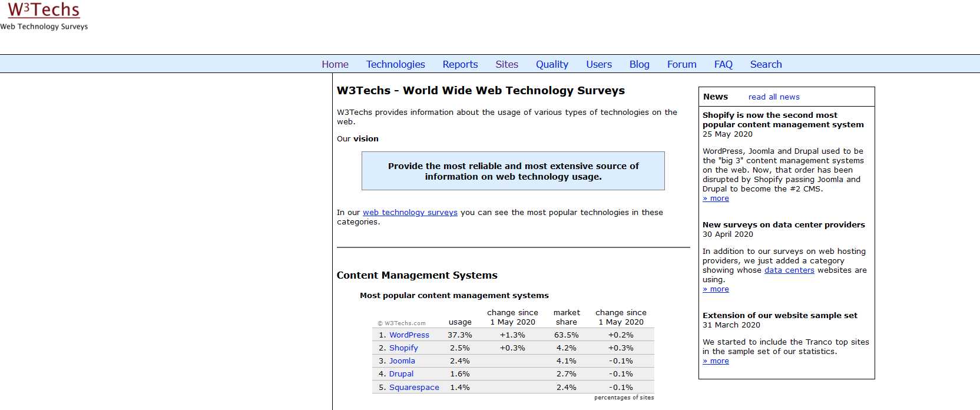
Task: Click the Shopify second most popular headline
Action: (783, 120)
